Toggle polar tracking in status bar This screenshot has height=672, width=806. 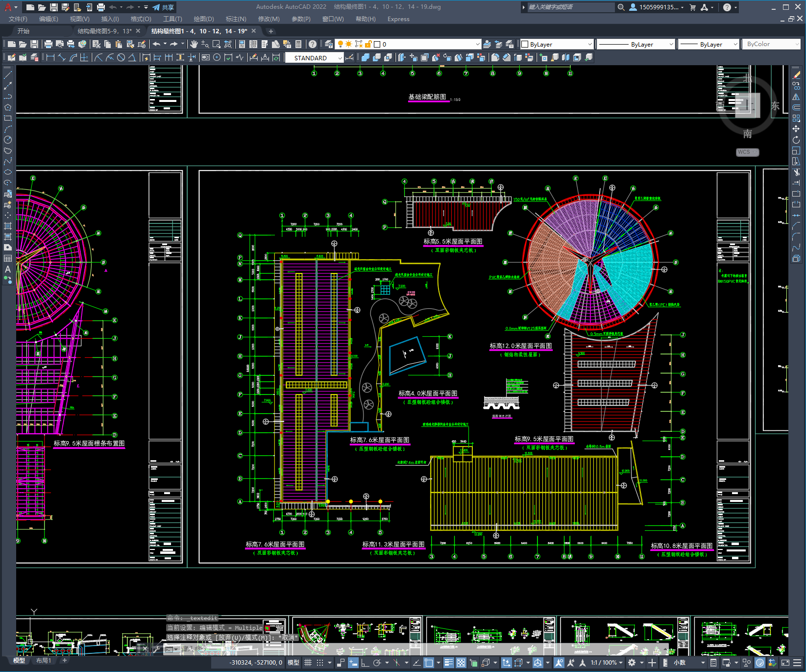coord(377,663)
